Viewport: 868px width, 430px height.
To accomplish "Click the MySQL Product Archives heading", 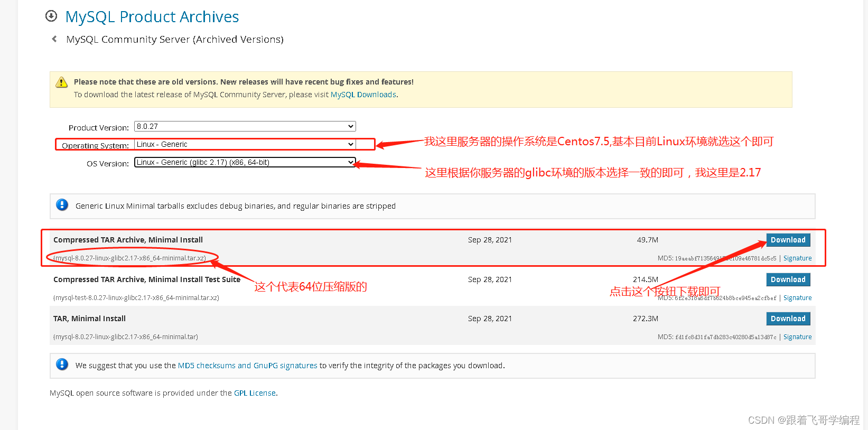I will (152, 17).
